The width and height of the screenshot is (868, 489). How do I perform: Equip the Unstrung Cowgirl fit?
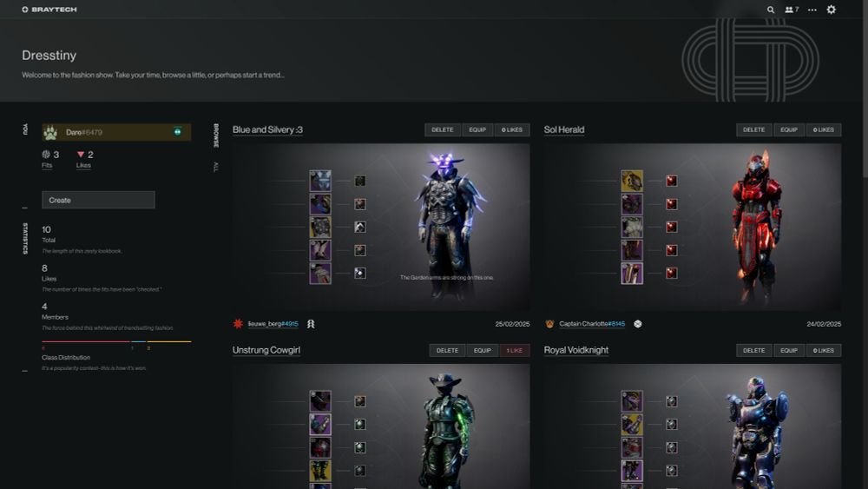482,351
